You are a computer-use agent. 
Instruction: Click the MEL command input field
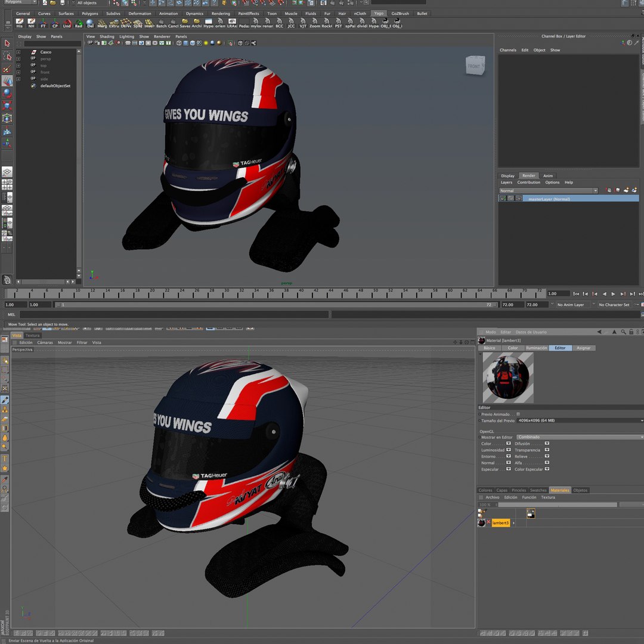(174, 315)
